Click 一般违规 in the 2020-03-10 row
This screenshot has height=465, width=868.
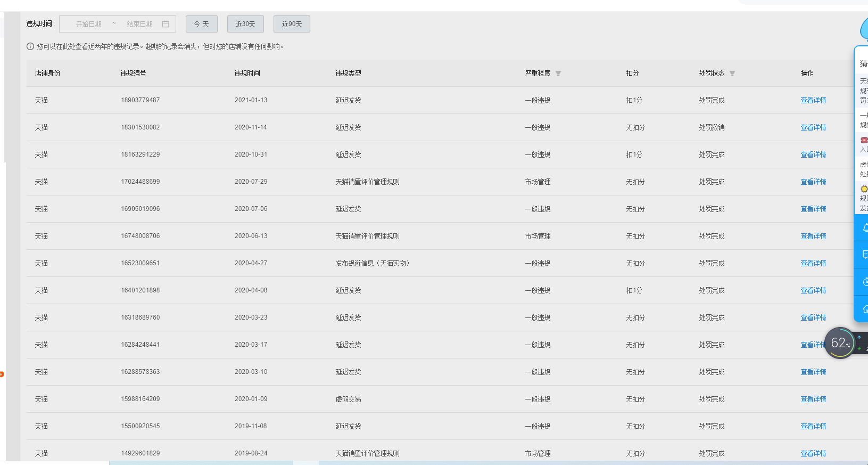click(538, 372)
